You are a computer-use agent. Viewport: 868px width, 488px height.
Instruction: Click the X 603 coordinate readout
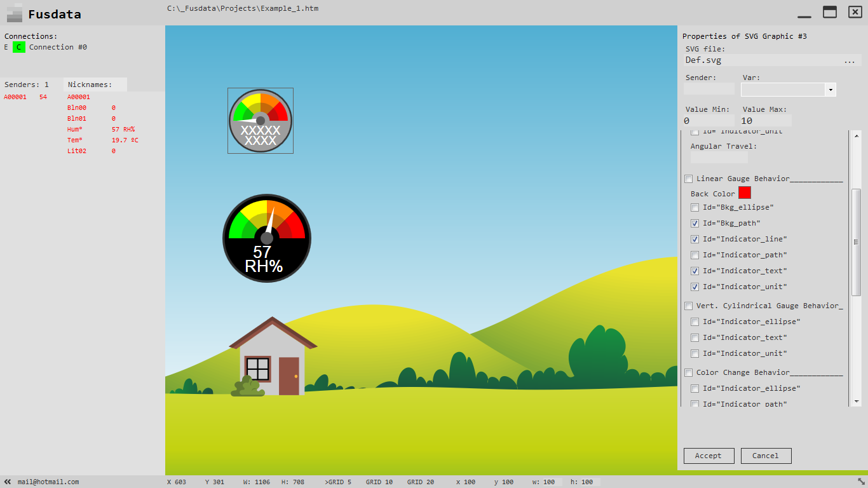(177, 482)
